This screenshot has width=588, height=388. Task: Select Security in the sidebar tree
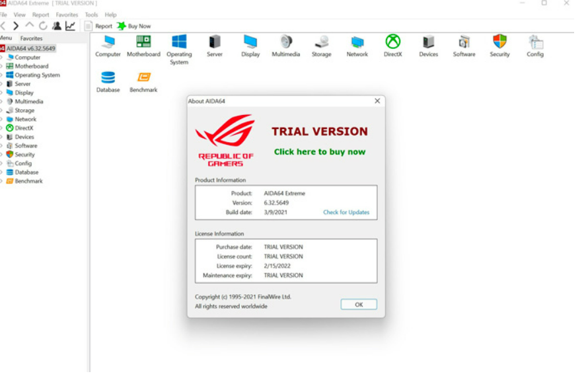(24, 155)
